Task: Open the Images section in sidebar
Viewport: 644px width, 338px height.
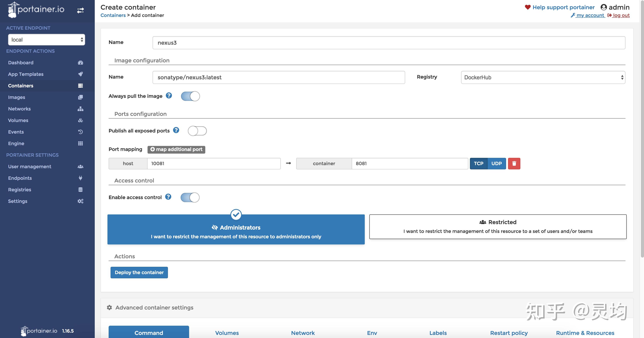Action: (x=17, y=97)
